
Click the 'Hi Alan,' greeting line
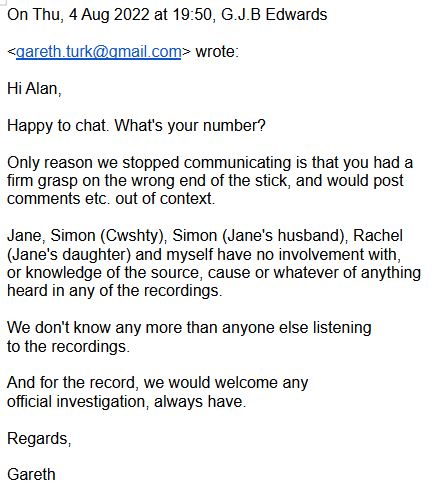(34, 89)
